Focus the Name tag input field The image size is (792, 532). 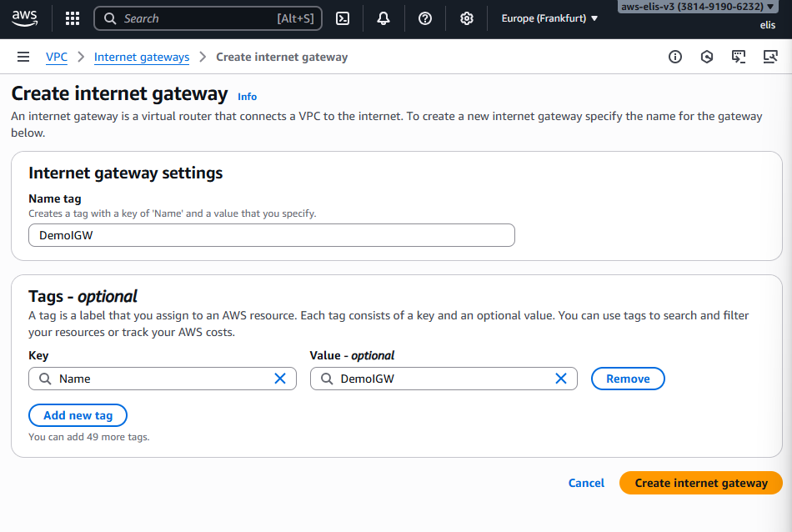[x=271, y=235]
